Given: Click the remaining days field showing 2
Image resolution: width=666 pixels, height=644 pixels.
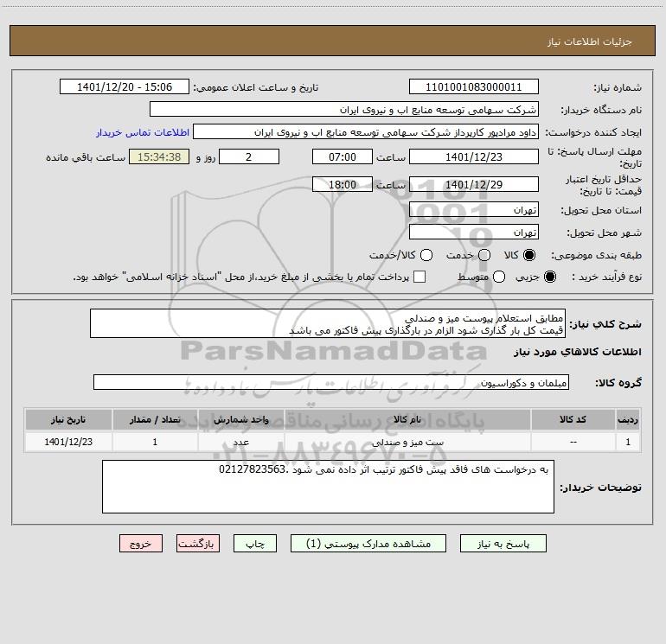Looking at the screenshot, I should pyautogui.click(x=249, y=156).
